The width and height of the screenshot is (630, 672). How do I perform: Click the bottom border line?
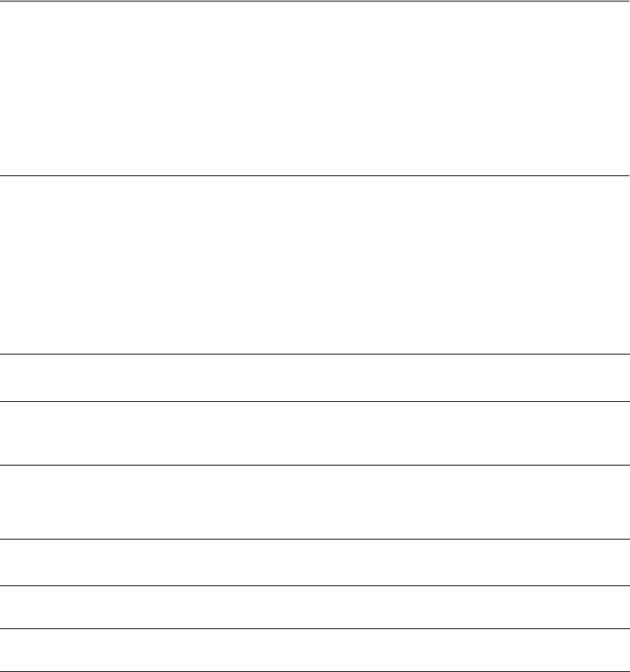[x=315, y=671]
